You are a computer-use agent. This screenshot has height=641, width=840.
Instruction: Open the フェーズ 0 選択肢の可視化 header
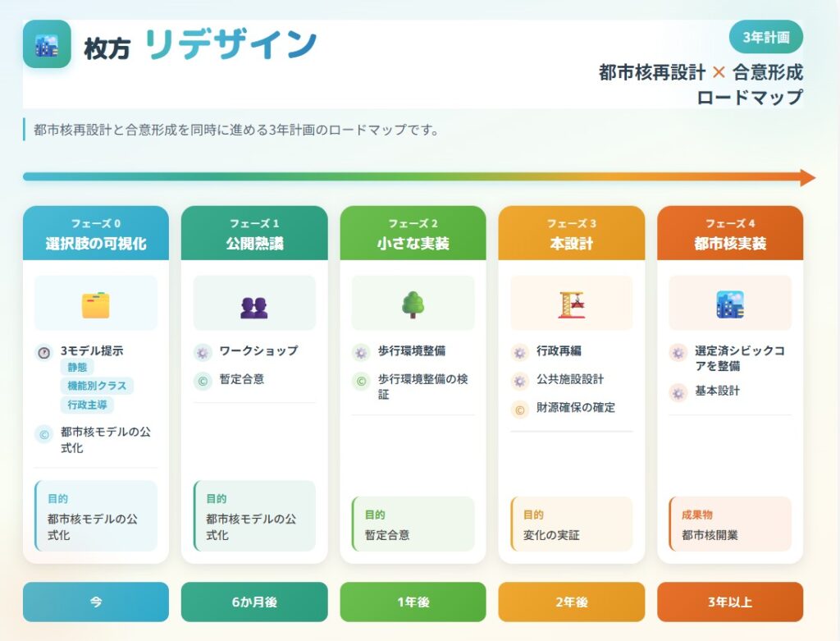(x=95, y=234)
